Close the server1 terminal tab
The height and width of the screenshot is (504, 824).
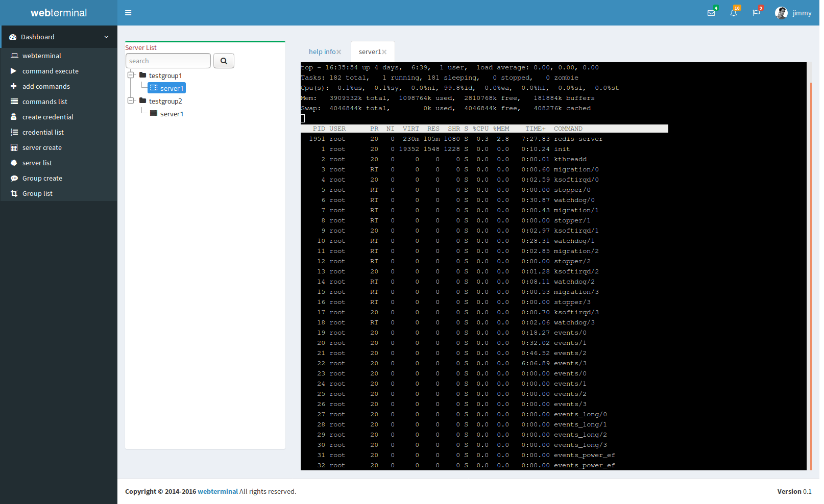(x=384, y=52)
